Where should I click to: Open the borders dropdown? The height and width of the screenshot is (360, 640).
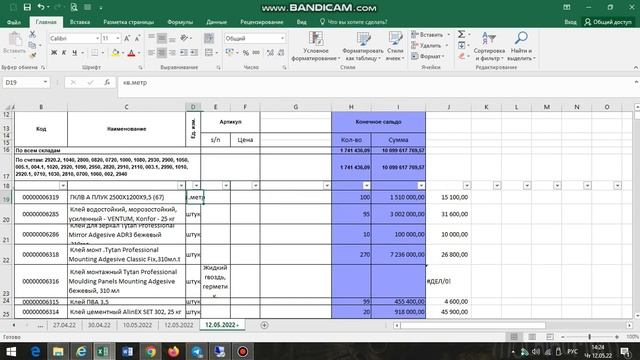click(x=102, y=53)
